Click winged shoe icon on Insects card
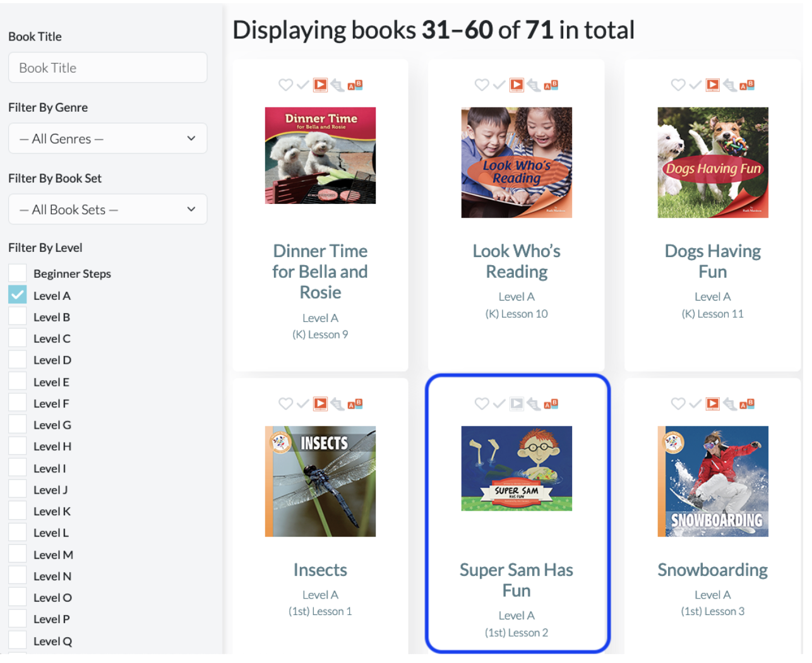Image resolution: width=812 pixels, height=663 pixels. 338,403
